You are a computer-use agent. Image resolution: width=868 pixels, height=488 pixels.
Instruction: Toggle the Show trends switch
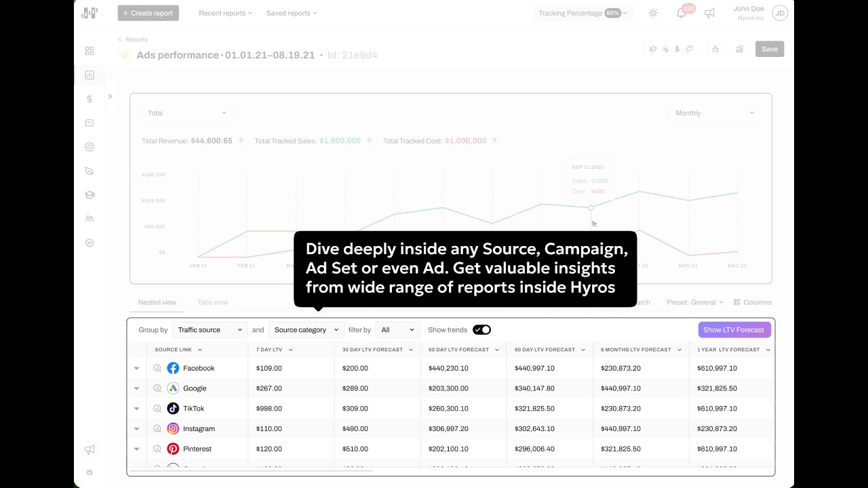[481, 329]
